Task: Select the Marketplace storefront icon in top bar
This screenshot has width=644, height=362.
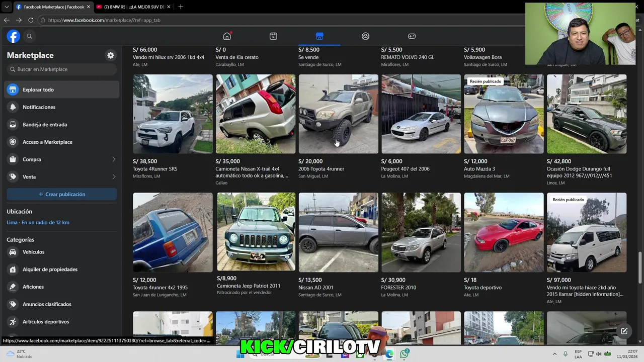Action: pyautogui.click(x=319, y=36)
